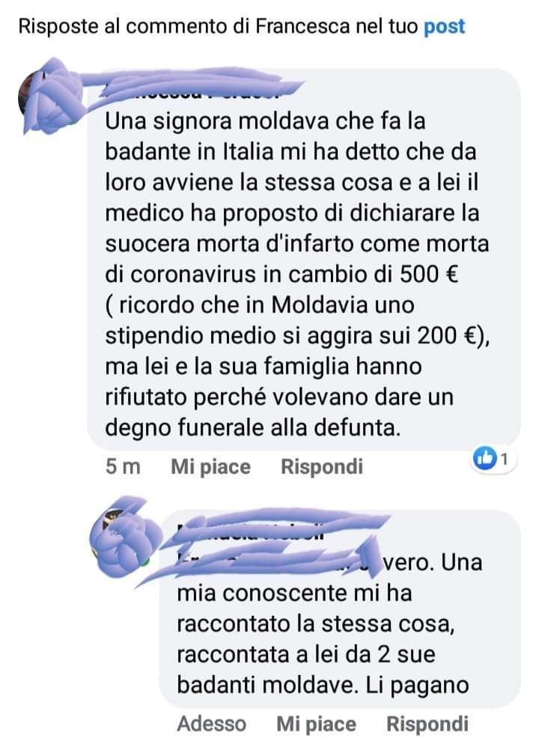This screenshot has width=539, height=756.
Task: Select the first comment bubble about the signora moldava
Action: (304, 260)
